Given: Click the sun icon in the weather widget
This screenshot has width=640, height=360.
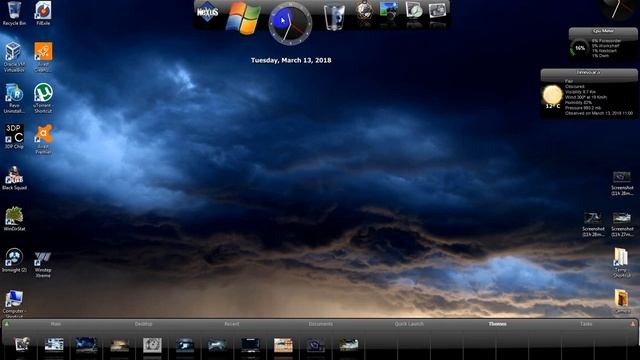Looking at the screenshot, I should pyautogui.click(x=552, y=94).
